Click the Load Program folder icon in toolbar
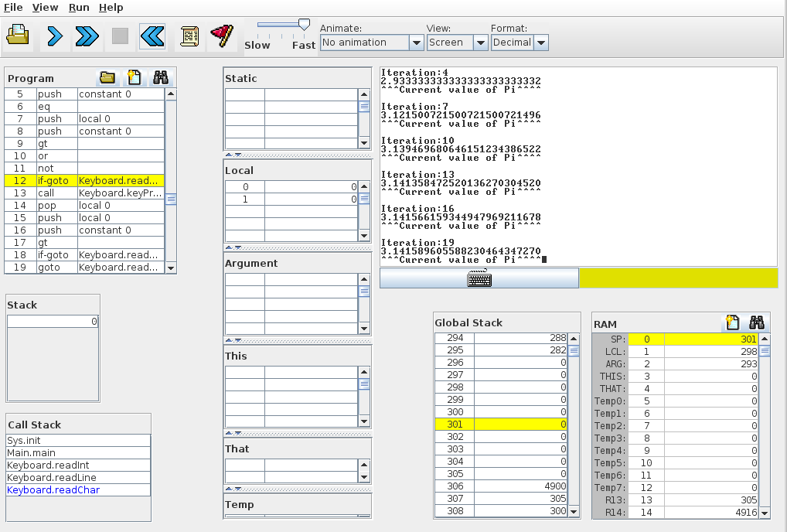Screen dimensions: 787x532 [x=18, y=36]
